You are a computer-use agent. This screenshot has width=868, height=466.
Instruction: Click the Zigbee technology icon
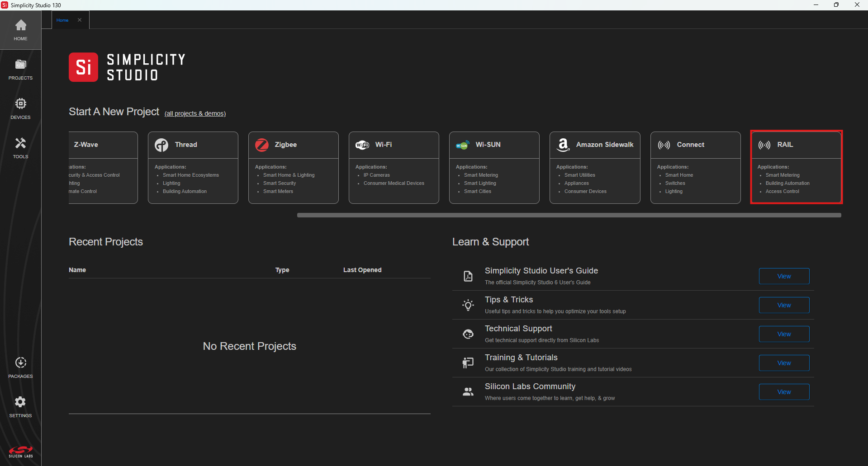[261, 145]
